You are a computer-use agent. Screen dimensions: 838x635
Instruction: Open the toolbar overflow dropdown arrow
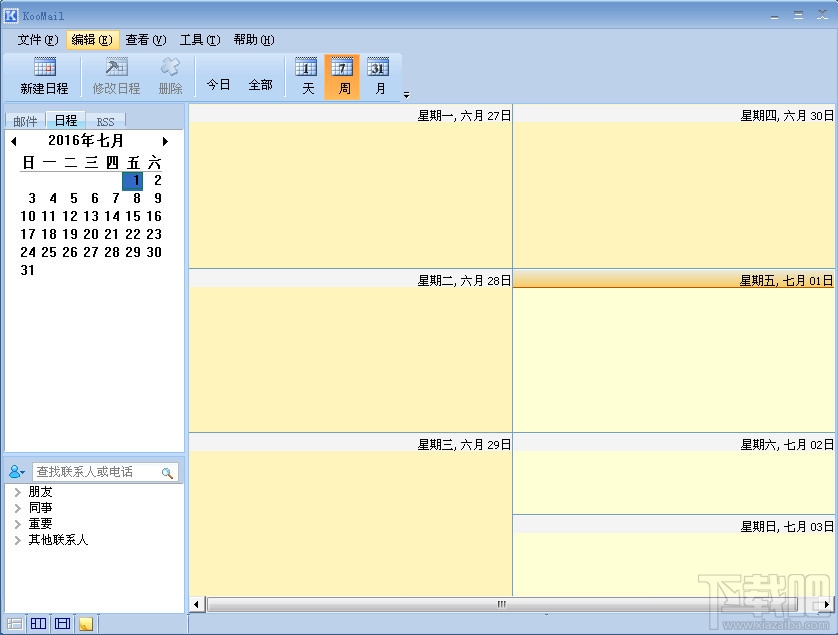(405, 93)
